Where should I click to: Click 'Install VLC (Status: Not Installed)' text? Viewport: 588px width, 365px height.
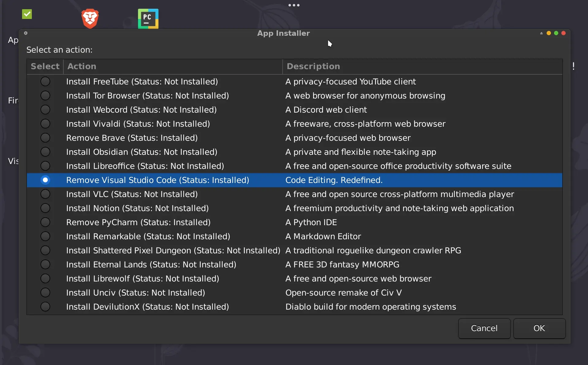point(132,194)
